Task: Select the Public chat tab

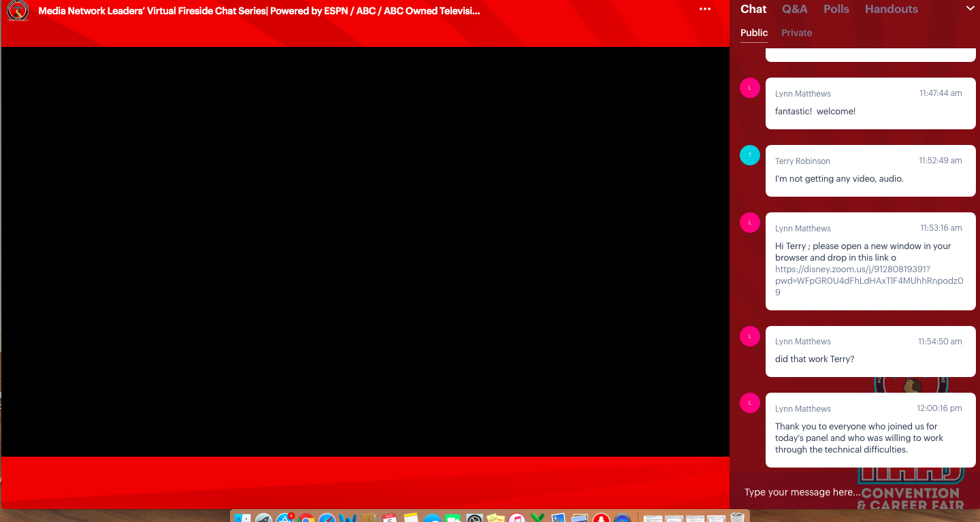Action: (x=753, y=33)
